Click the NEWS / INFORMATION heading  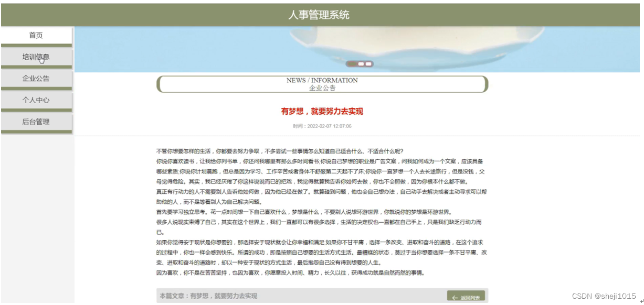(322, 81)
